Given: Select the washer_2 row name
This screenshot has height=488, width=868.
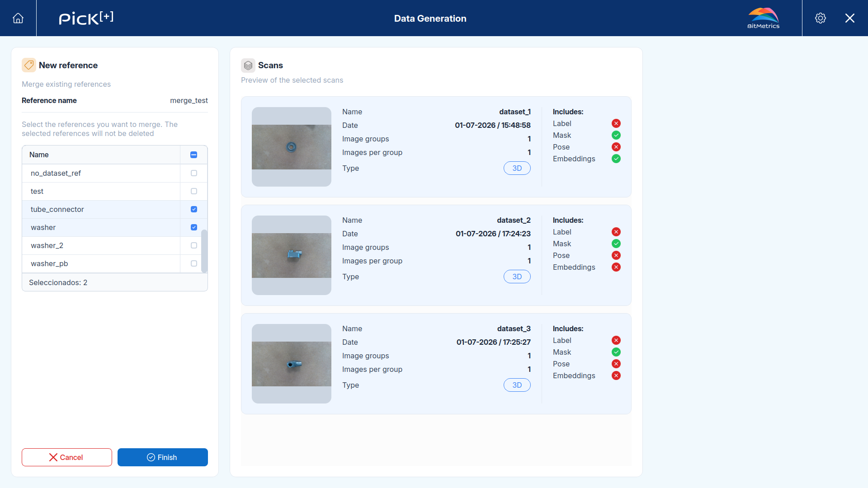Looking at the screenshot, I should [x=47, y=245].
